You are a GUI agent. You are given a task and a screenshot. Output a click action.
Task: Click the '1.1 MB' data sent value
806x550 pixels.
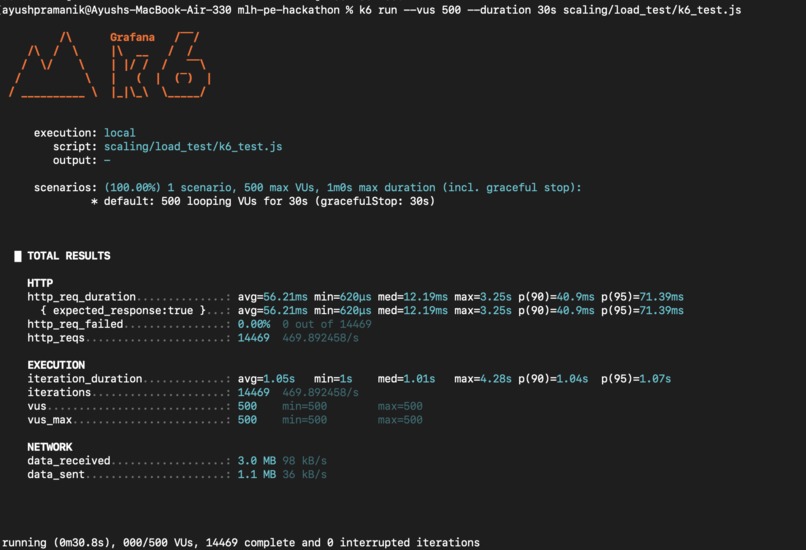coord(257,474)
